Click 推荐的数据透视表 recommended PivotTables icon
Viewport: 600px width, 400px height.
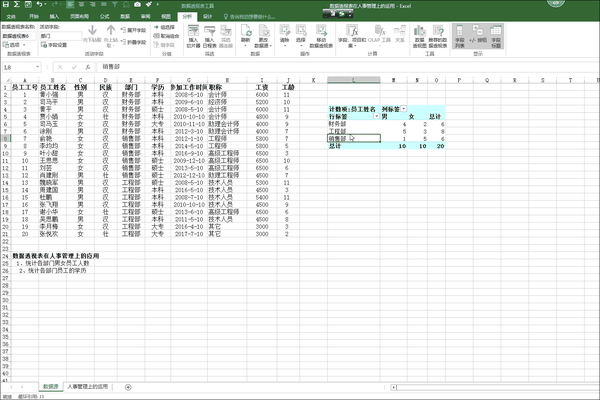tap(438, 36)
